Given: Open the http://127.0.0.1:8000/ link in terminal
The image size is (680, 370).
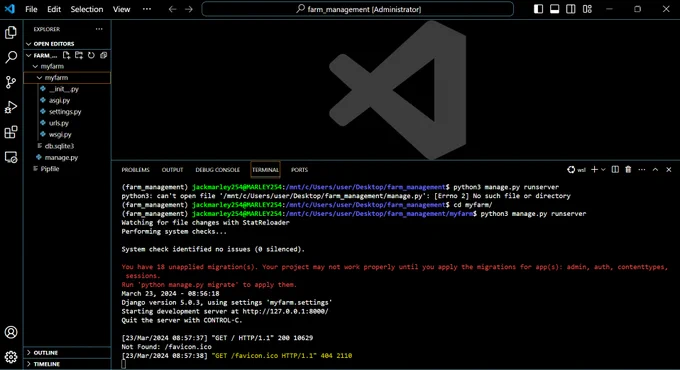Looking at the screenshot, I should [x=285, y=311].
